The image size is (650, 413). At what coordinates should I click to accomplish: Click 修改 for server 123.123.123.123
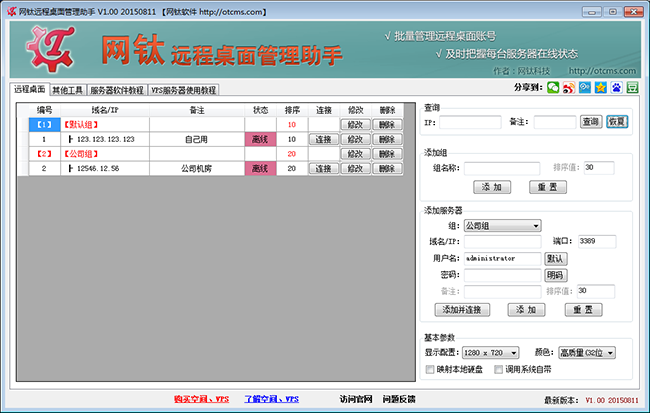click(355, 139)
